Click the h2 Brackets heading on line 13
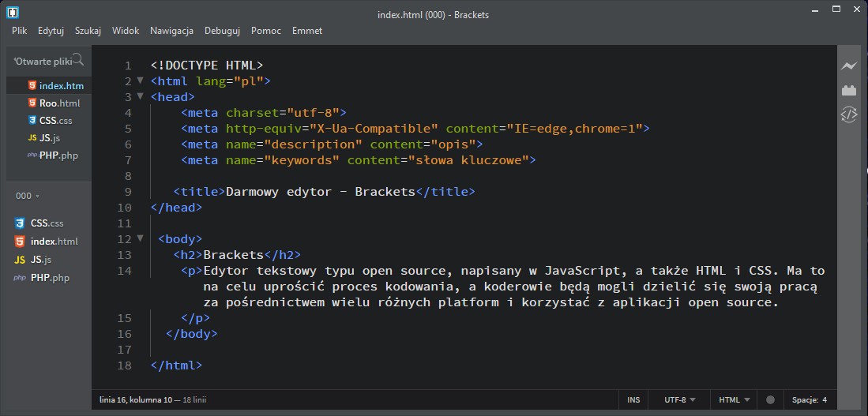This screenshot has width=868, height=416. (x=233, y=255)
